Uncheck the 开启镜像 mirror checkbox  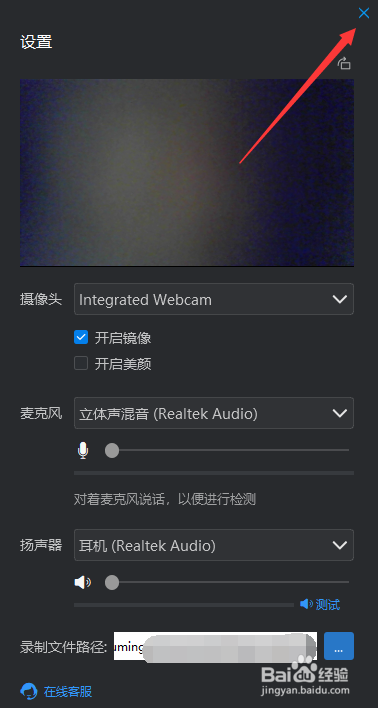[81, 337]
